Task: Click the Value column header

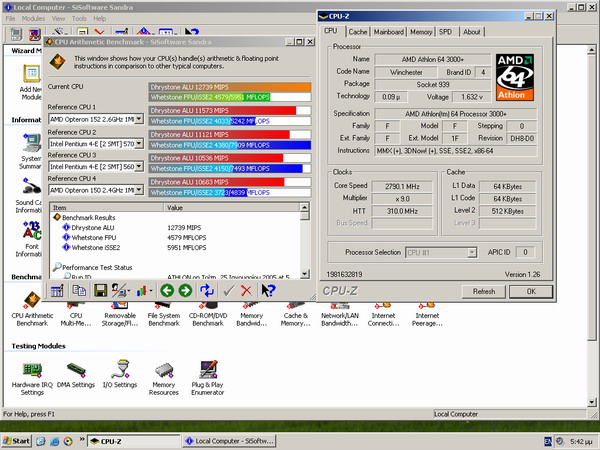Action: pos(232,208)
